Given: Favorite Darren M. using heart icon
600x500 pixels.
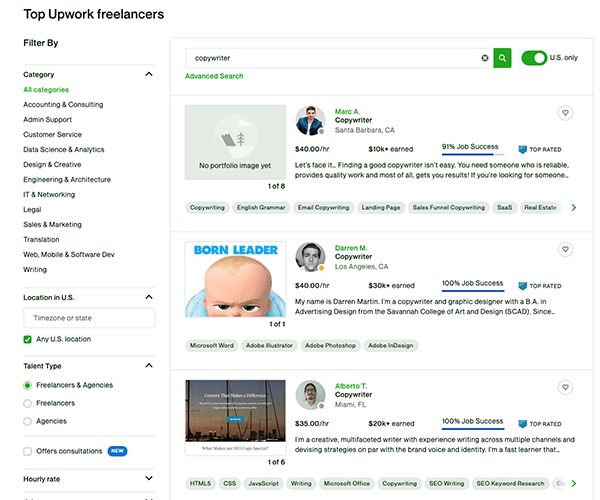Looking at the screenshot, I should coord(565,249).
